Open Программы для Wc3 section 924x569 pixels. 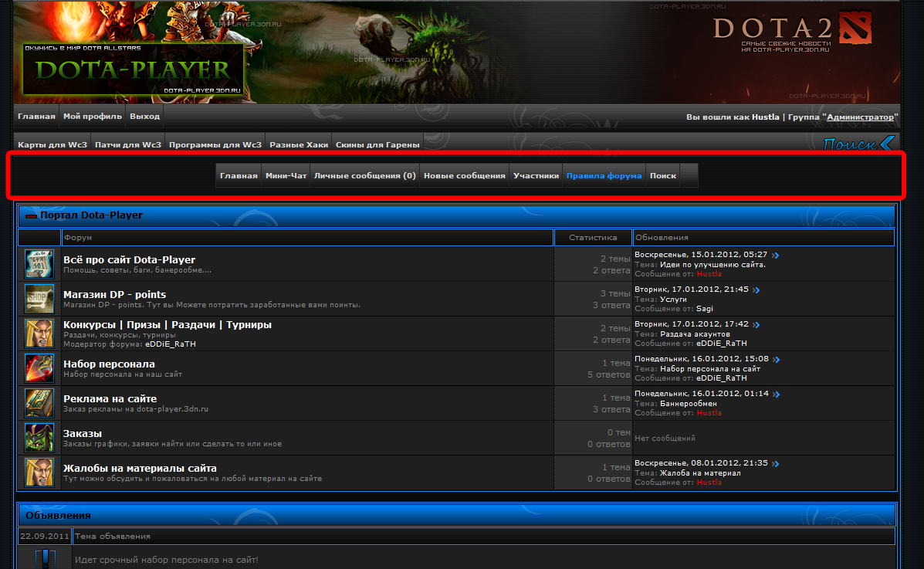[215, 144]
